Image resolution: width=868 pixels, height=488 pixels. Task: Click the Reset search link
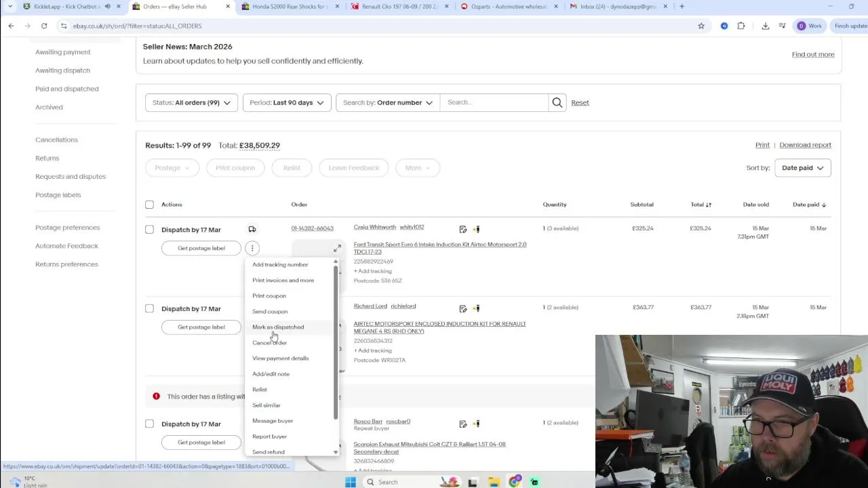point(580,102)
